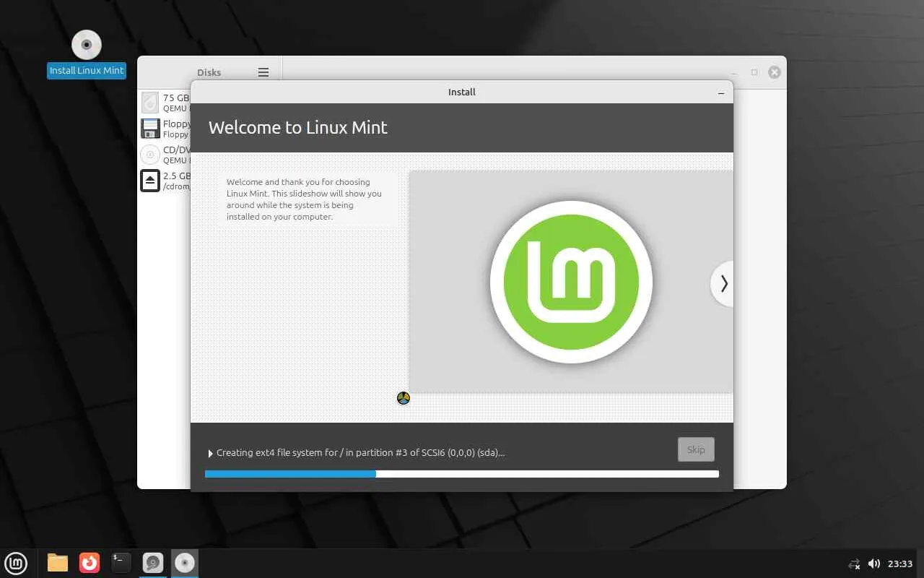Viewport: 924px width, 578px height.
Task: Click the slideshow welcome paragraph text
Action: click(305, 199)
